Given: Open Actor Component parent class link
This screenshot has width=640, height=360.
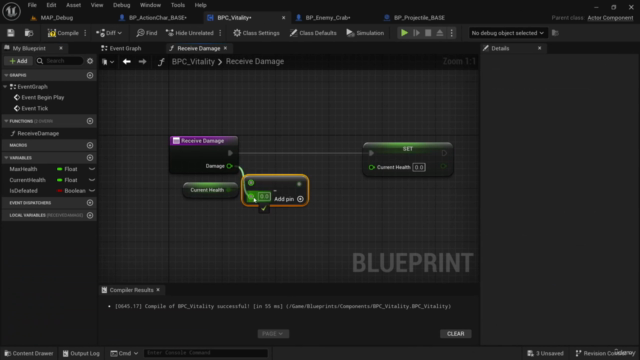Looking at the screenshot, I should 610,18.
